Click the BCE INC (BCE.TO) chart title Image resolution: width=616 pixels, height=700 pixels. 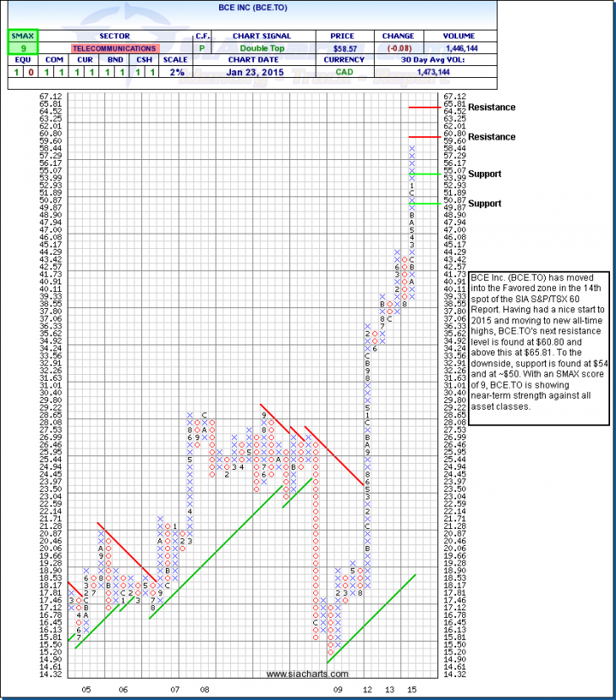tap(307, 15)
